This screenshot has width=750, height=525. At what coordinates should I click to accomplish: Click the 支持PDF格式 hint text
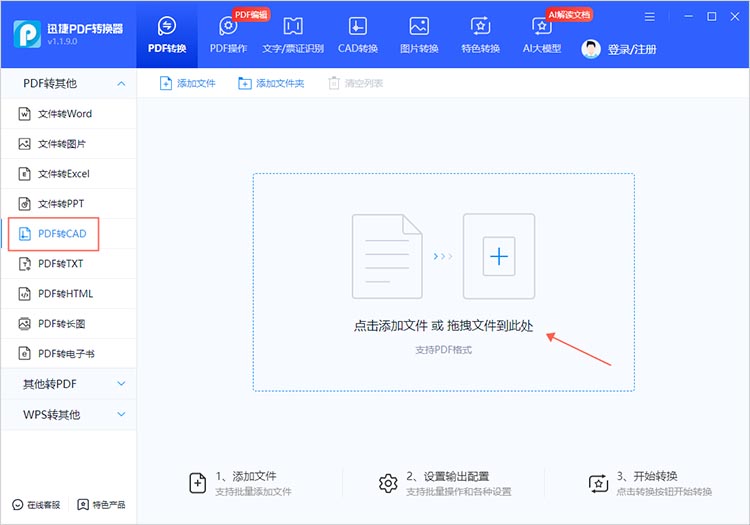pyautogui.click(x=443, y=350)
